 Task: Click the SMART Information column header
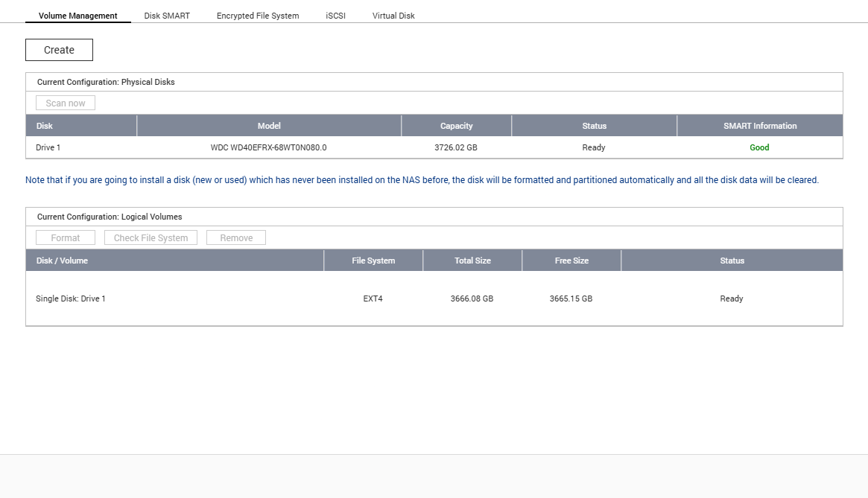760,126
